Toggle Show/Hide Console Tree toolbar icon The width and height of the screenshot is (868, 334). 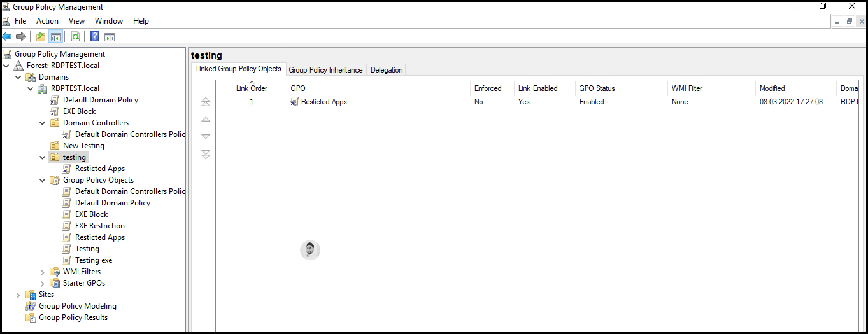click(55, 37)
